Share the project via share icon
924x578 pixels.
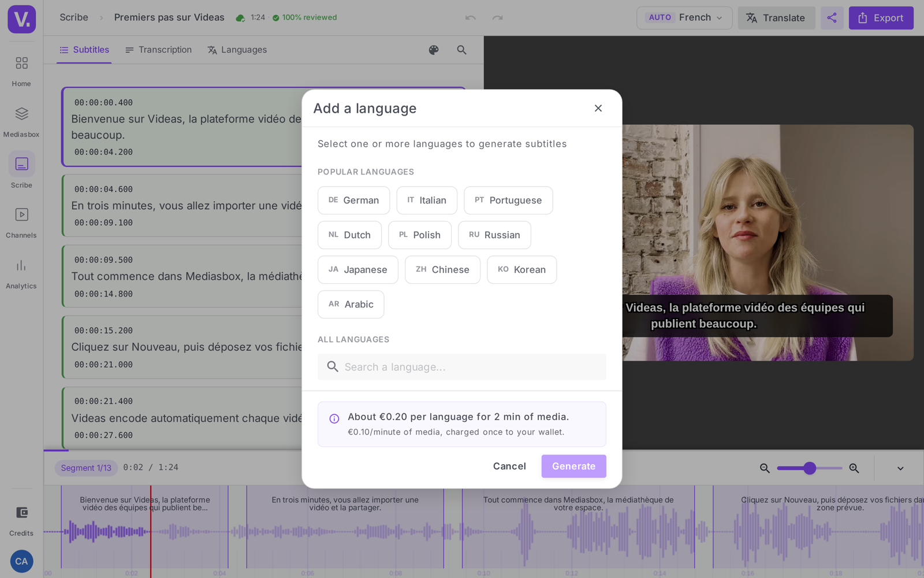(832, 18)
